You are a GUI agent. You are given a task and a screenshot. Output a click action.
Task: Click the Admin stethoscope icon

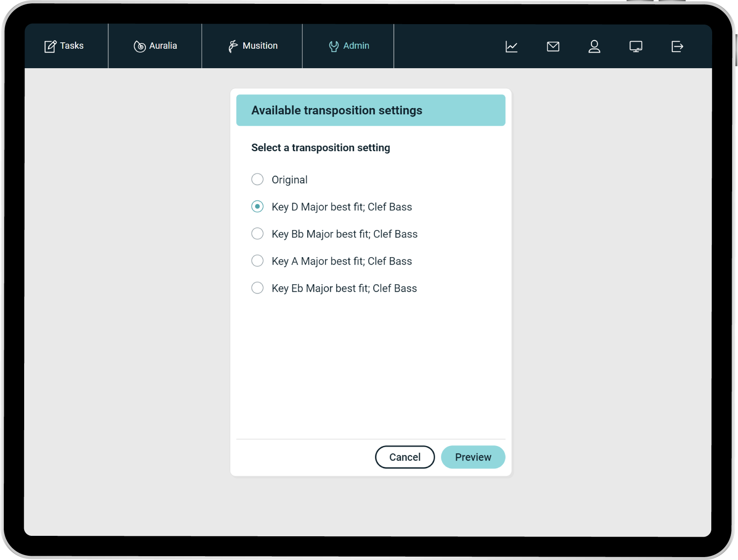click(334, 46)
